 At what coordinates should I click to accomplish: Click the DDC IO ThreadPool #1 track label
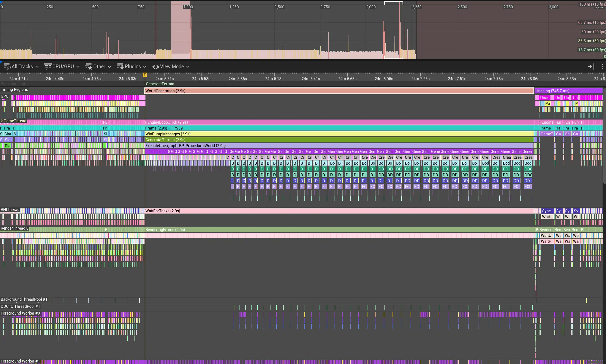click(x=20, y=306)
